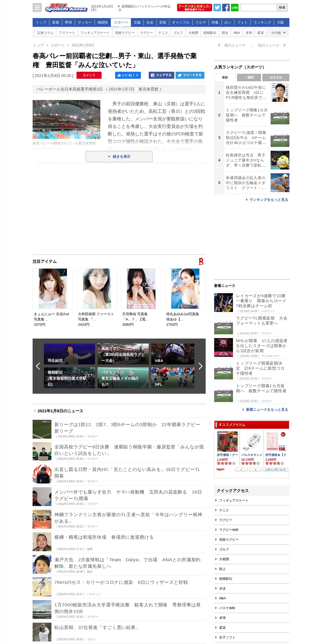Open quick access 大相撲 link
Image resolution: width=322 pixels, height=644 pixels.
coord(252,559)
